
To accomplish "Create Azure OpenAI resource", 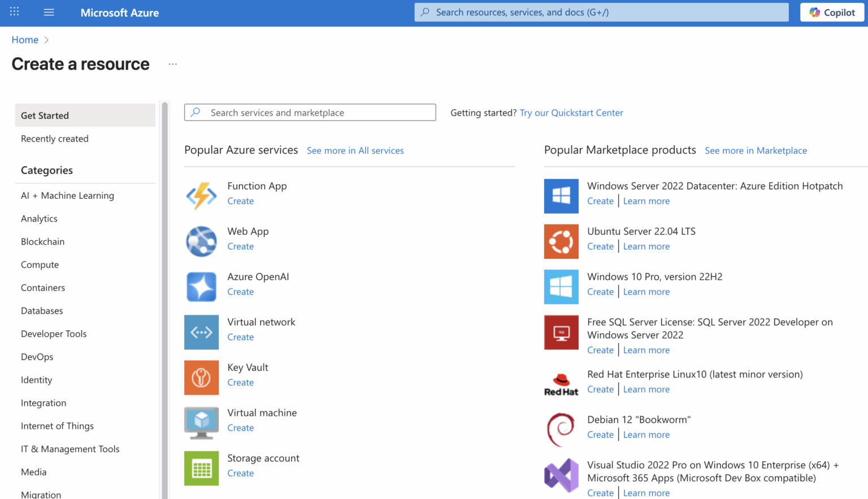I will [x=241, y=292].
